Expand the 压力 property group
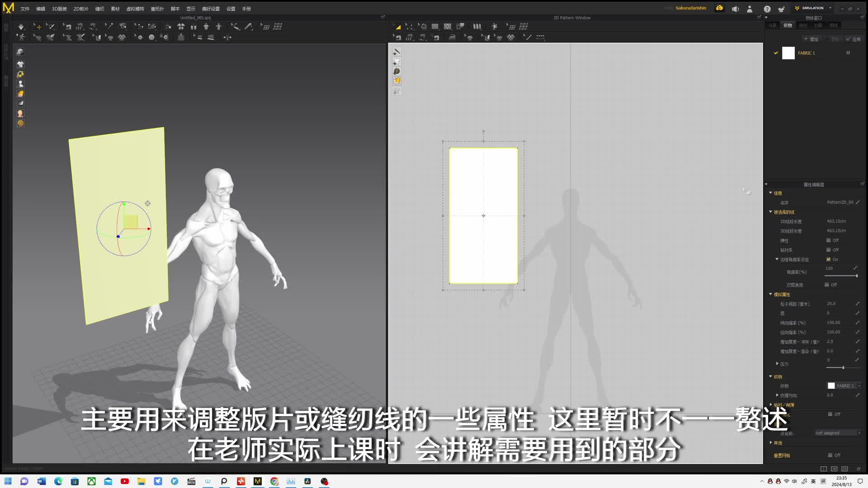This screenshot has height=488, width=868. [777, 364]
